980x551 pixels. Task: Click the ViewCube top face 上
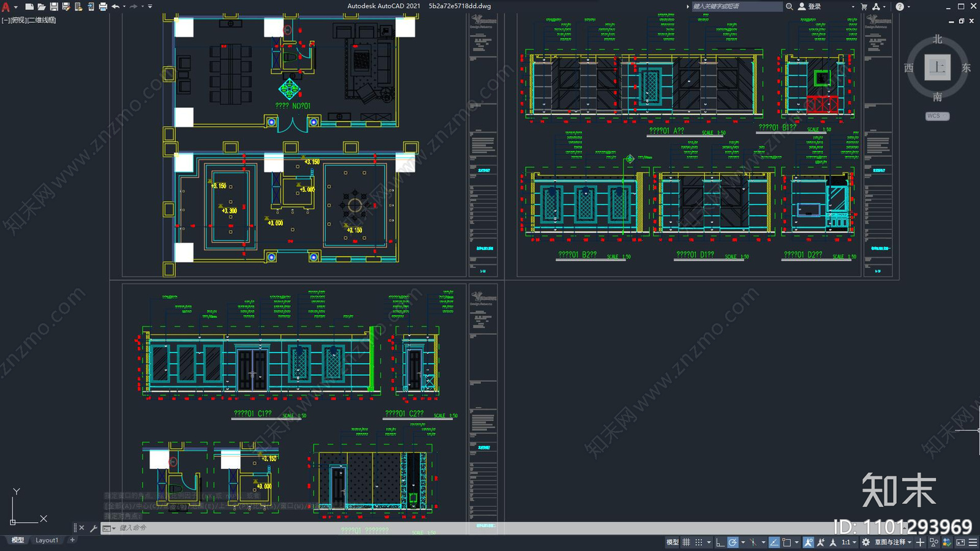(937, 67)
